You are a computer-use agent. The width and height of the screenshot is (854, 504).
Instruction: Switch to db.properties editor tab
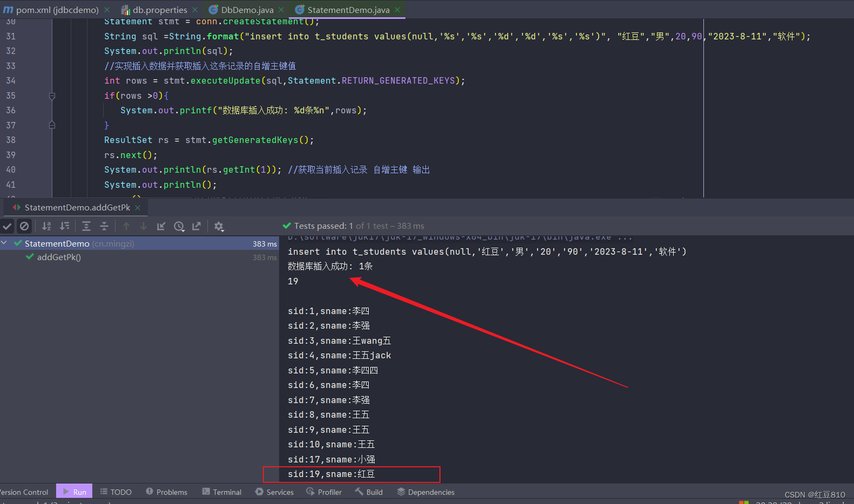click(160, 10)
